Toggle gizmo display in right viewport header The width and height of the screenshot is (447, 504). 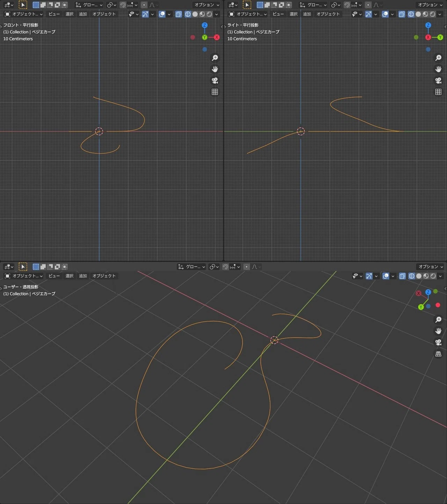(x=368, y=14)
